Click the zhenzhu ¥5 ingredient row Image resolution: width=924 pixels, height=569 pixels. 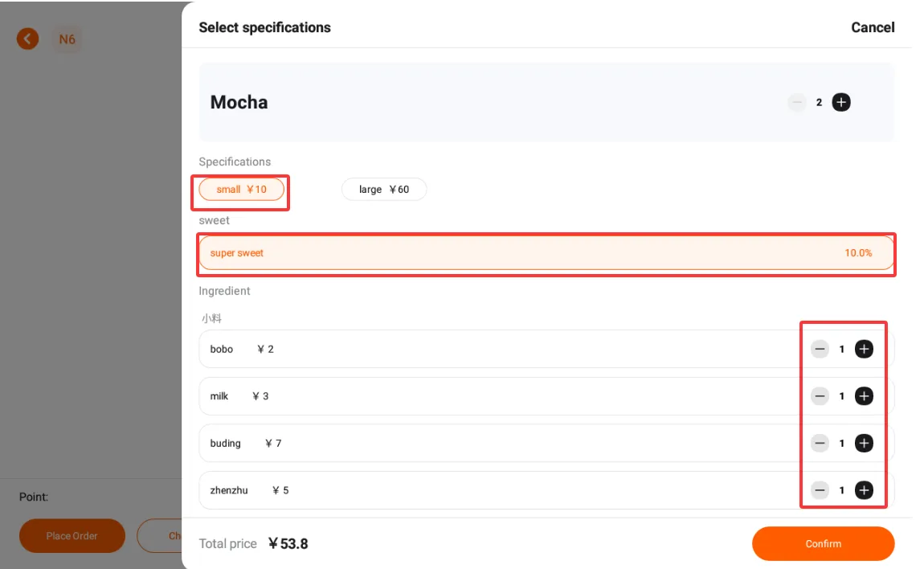(546, 490)
